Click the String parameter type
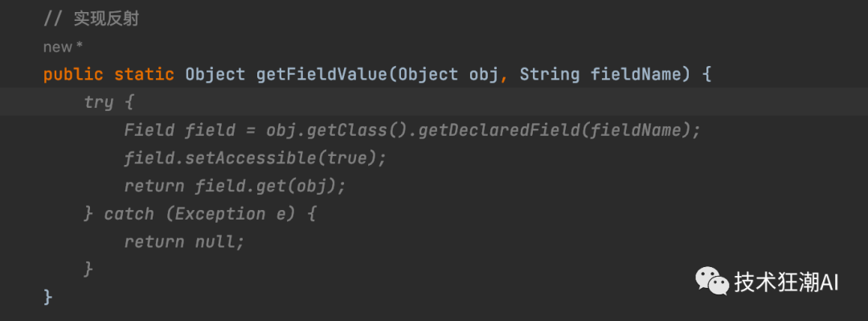868x321 pixels. (550, 74)
